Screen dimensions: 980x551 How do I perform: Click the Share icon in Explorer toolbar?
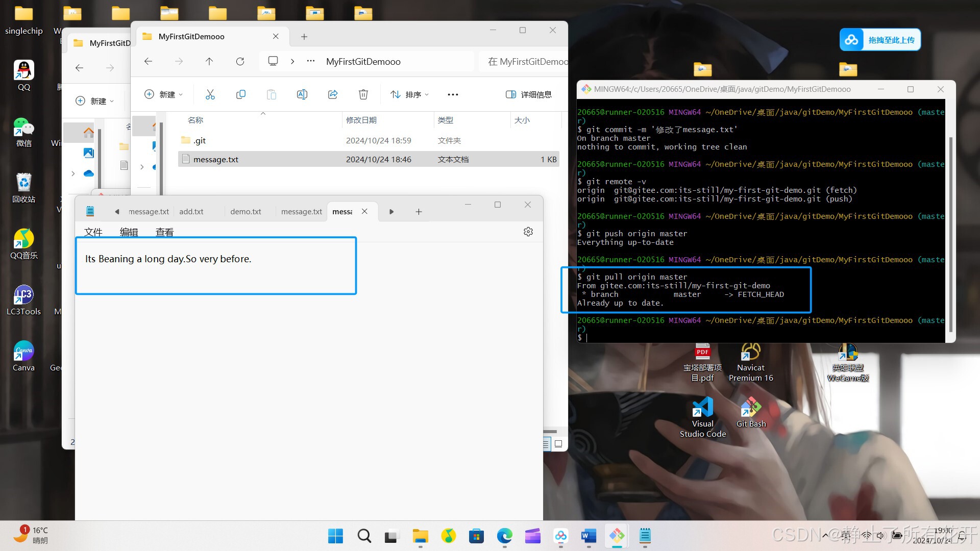333,94
